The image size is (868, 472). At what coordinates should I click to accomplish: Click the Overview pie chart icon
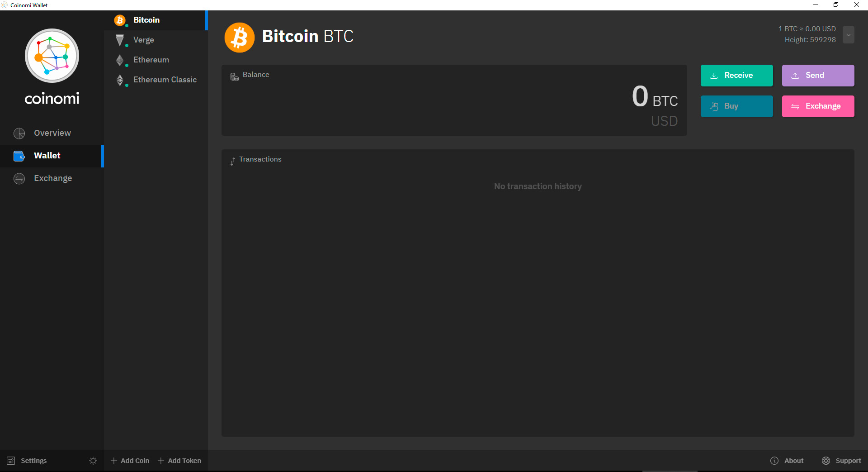point(19,133)
